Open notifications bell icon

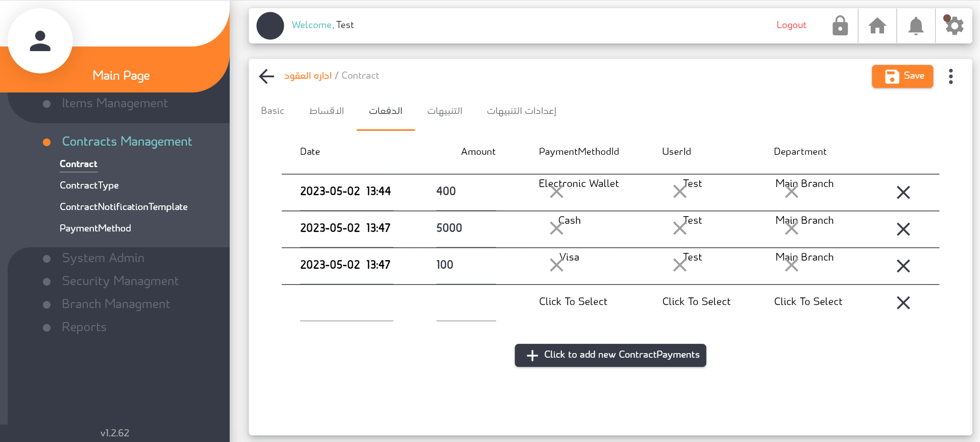point(916,26)
